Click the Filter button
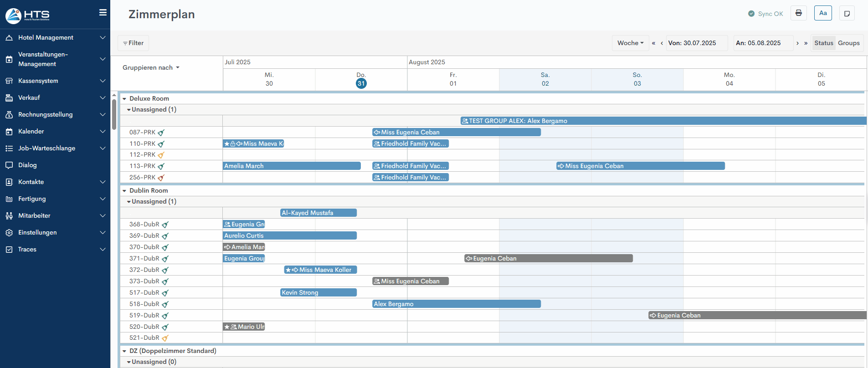The height and width of the screenshot is (368, 868). [133, 43]
